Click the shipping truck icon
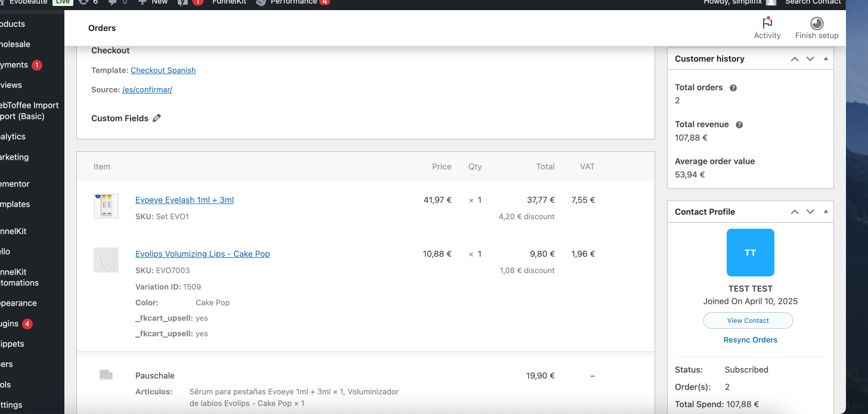This screenshot has height=414, width=868. coord(106,375)
